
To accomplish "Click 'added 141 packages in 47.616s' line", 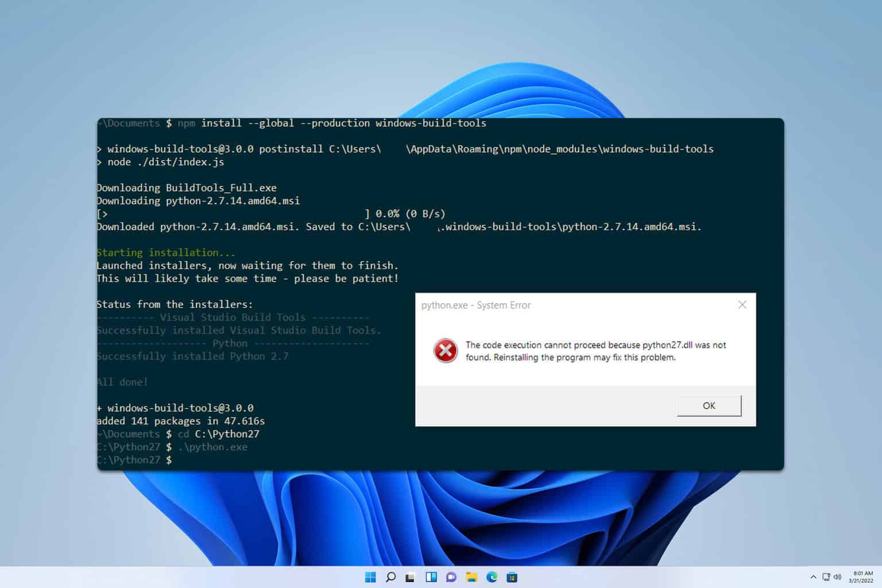I will pos(181,421).
